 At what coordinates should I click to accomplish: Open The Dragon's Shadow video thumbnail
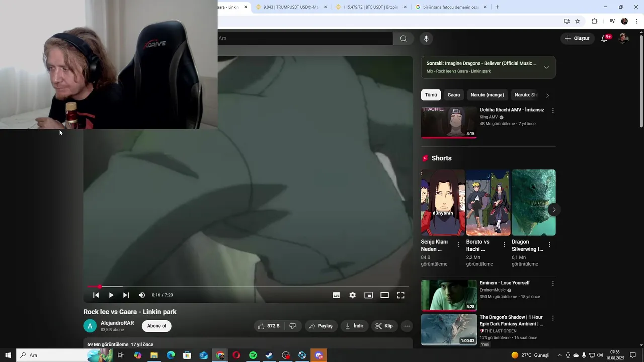click(x=449, y=330)
